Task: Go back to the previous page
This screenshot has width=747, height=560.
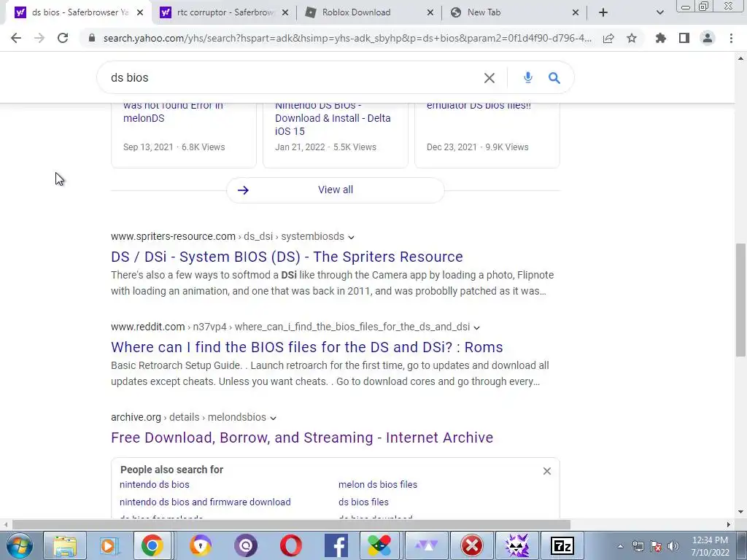Action: tap(16, 38)
